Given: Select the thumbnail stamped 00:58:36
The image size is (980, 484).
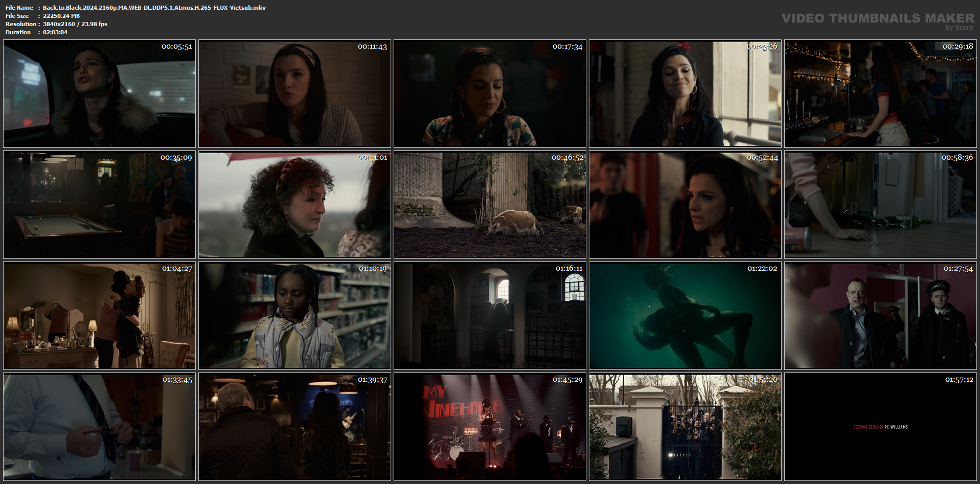Looking at the screenshot, I should [x=880, y=205].
